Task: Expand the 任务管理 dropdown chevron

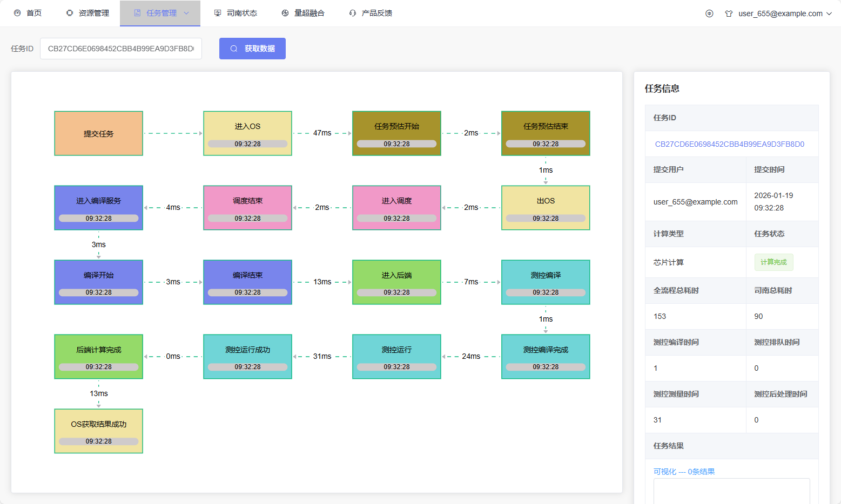Action: (x=187, y=13)
